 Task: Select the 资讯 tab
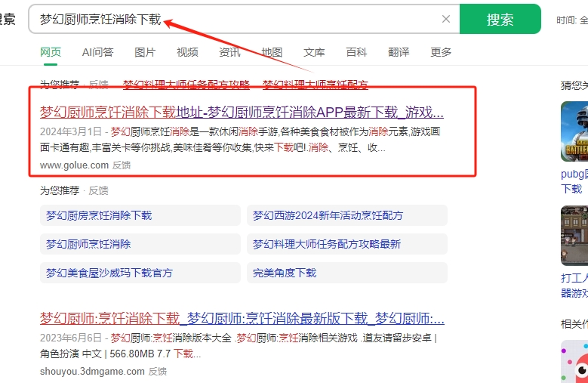coord(229,52)
